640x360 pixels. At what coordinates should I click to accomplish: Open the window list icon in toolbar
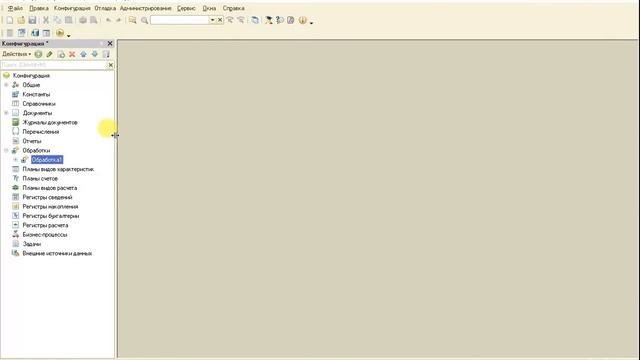[255, 20]
